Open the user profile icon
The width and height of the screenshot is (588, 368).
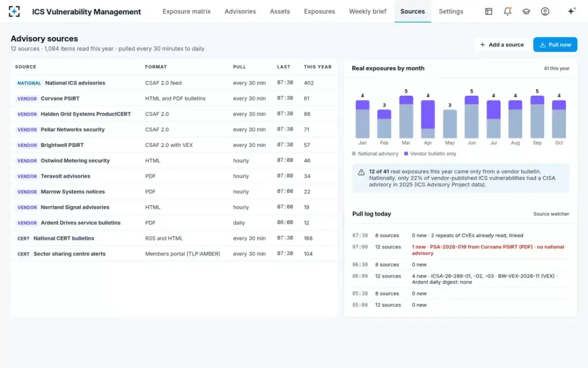[545, 11]
